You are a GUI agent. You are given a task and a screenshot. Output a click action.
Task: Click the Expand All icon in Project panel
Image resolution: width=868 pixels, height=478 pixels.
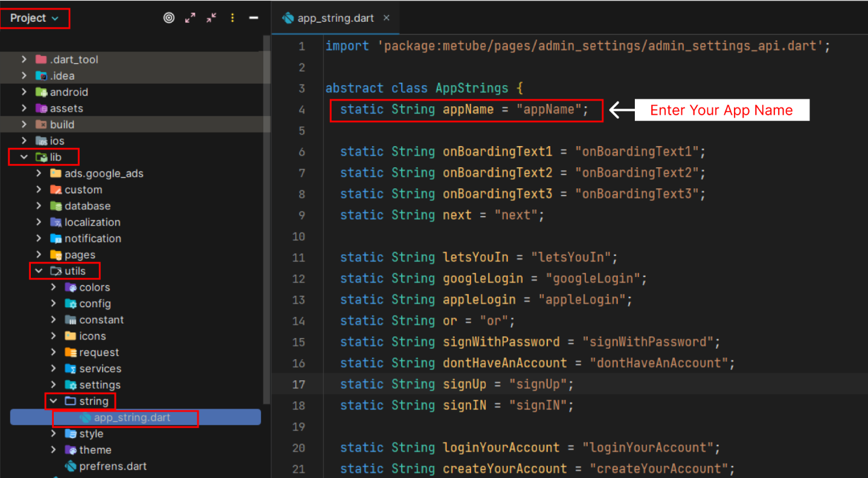190,18
